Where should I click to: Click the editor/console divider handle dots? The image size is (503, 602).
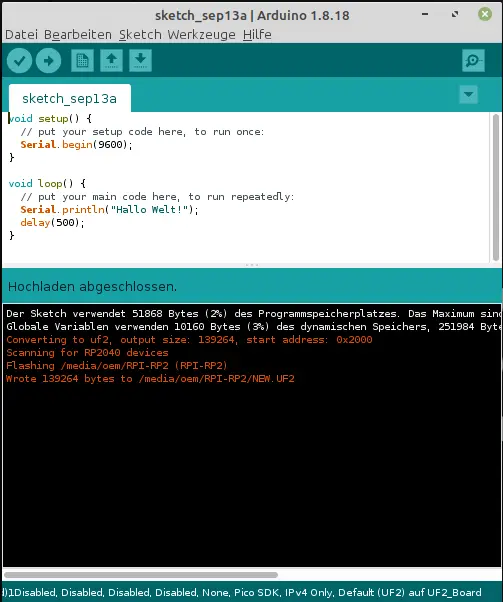pyautogui.click(x=252, y=265)
